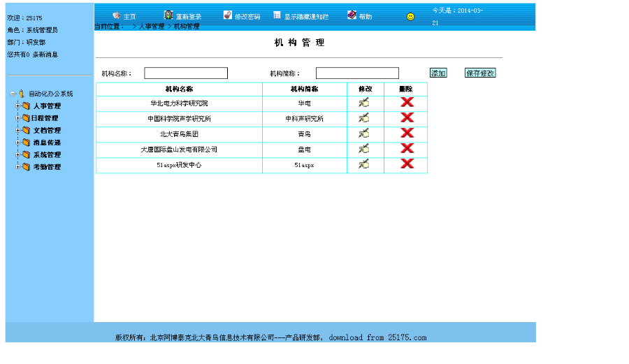
Task: Click the folder icon of 考勤管理
Action: (27, 167)
